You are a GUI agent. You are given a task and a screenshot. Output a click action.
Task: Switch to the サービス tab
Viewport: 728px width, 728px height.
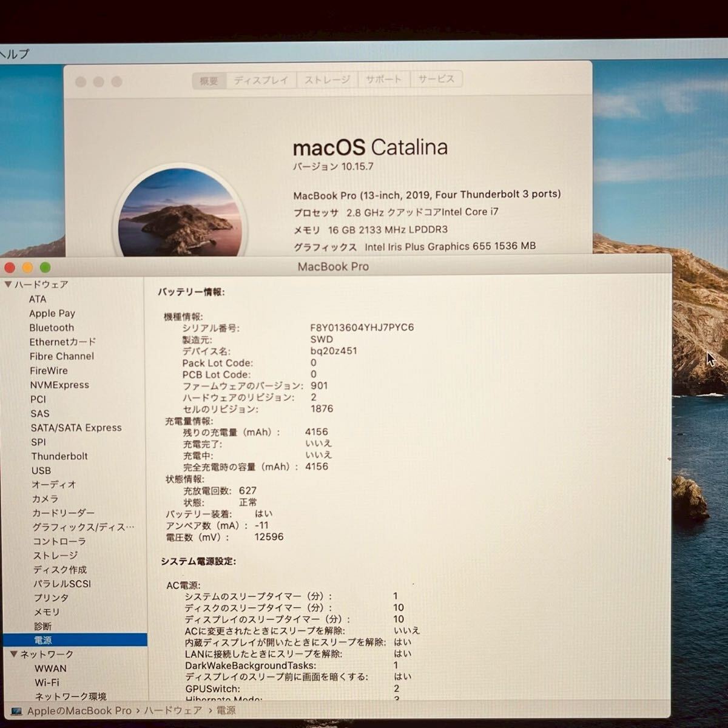click(x=436, y=79)
